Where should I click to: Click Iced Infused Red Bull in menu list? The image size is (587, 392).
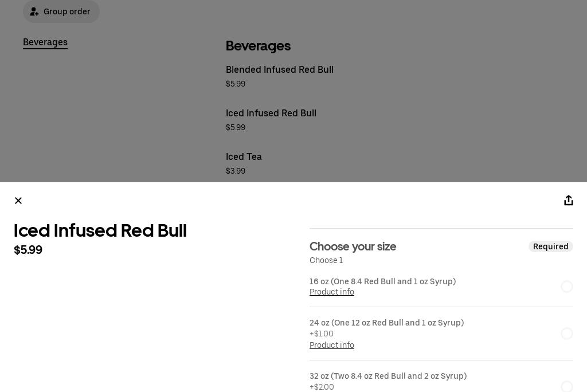271,113
